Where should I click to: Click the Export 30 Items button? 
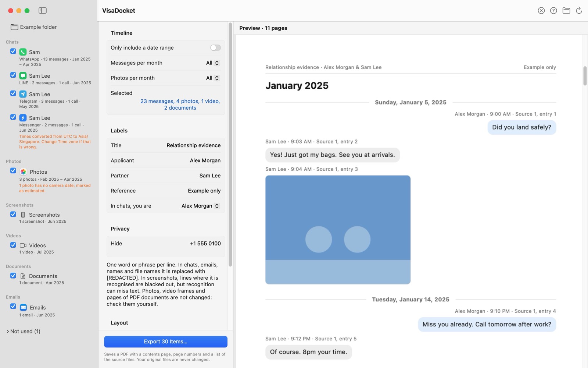coord(166,342)
